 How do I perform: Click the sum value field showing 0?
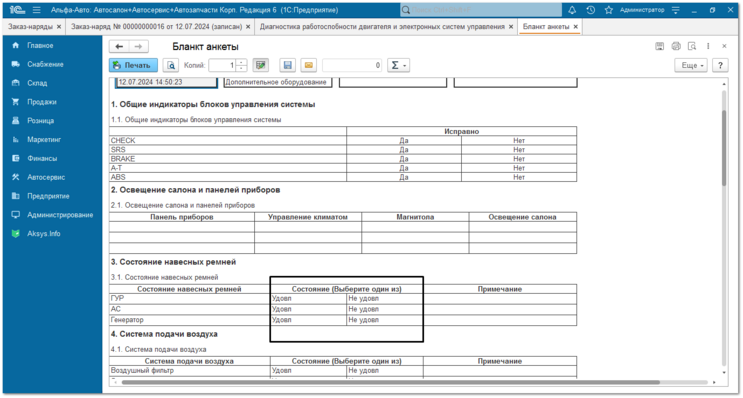tap(352, 65)
